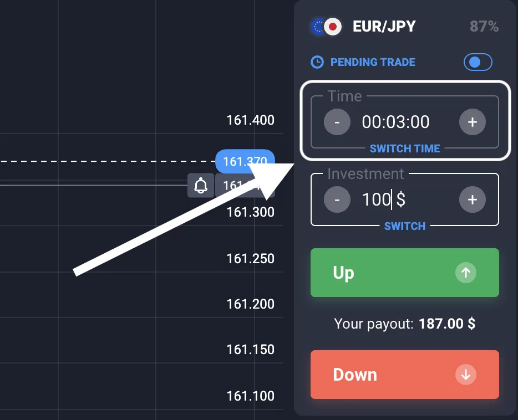The width and height of the screenshot is (518, 420).
Task: Click the 87% payout percentage
Action: [x=484, y=27]
